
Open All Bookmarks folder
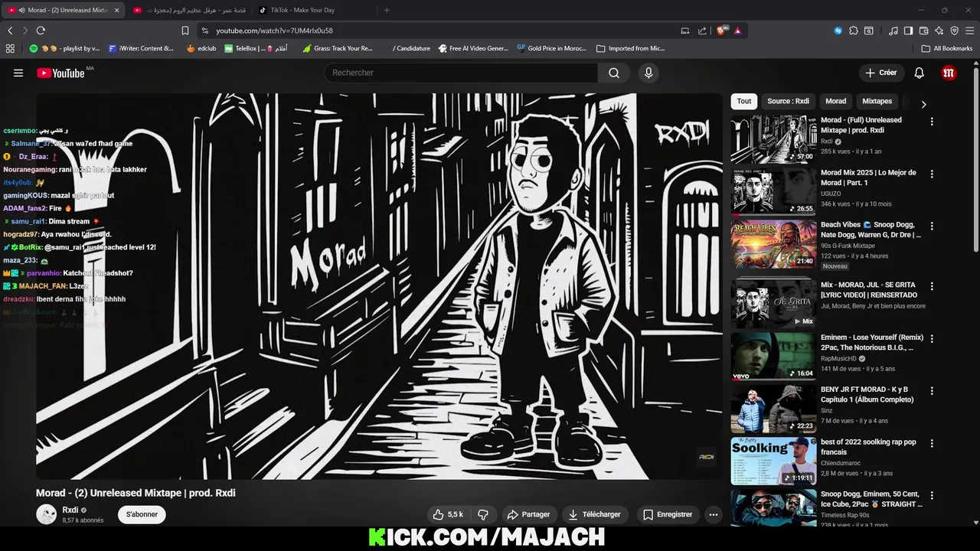pyautogui.click(x=947, y=48)
